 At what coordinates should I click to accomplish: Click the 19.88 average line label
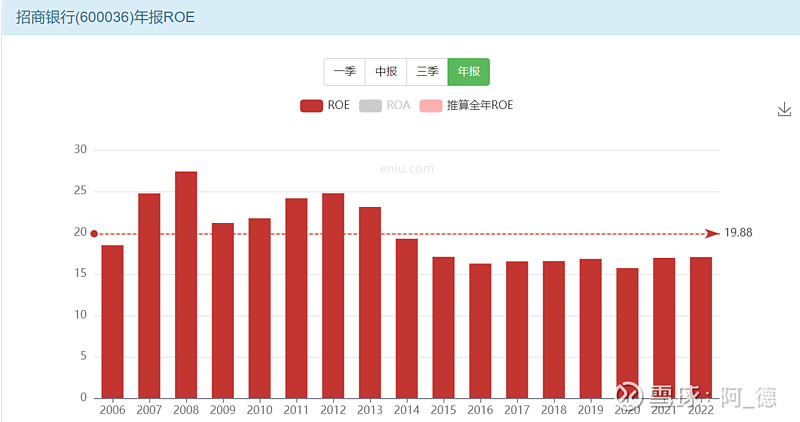coord(738,233)
